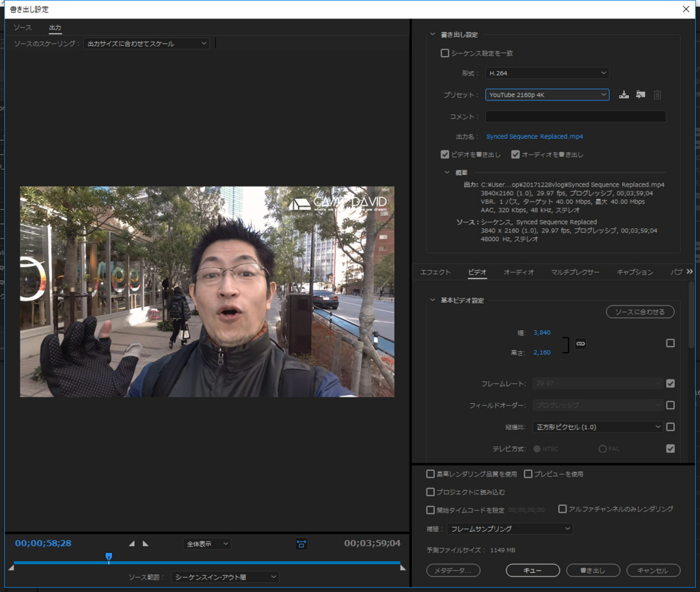Click the キュー button

533,570
